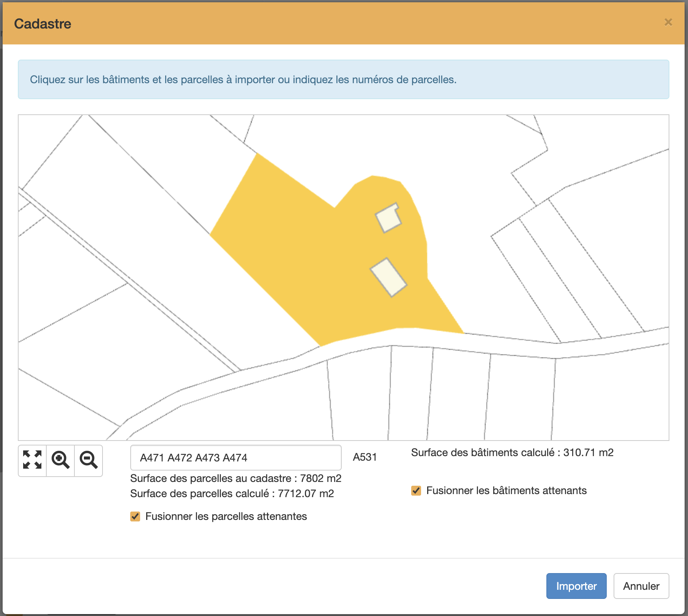
Task: Zoom out with the minus magnifier
Action: (x=88, y=460)
